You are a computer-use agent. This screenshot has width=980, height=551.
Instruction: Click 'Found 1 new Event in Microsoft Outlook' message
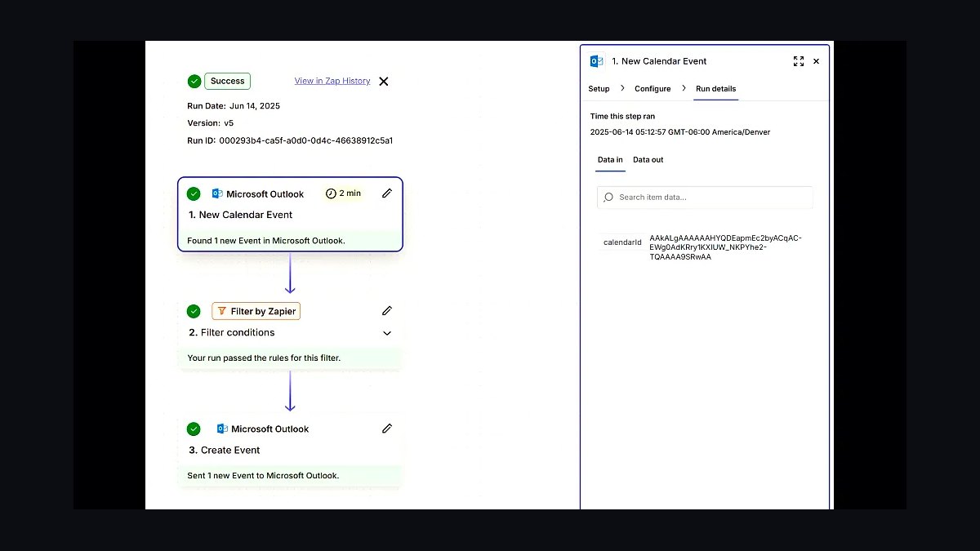tap(266, 241)
